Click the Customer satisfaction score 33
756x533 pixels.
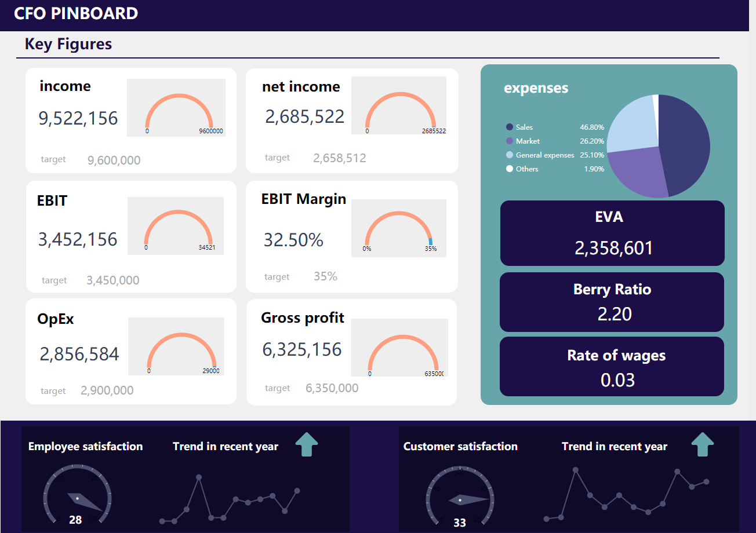[460, 523]
